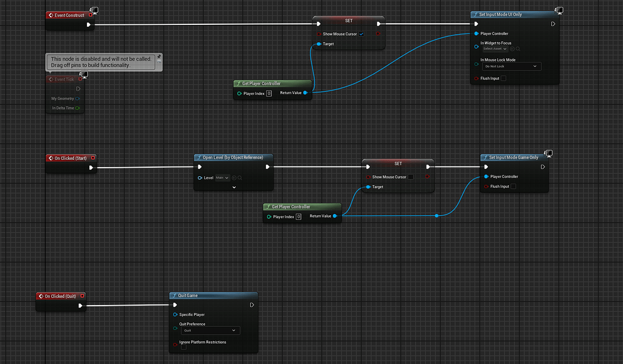Click the execution input pin of Quit Game node

point(175,304)
